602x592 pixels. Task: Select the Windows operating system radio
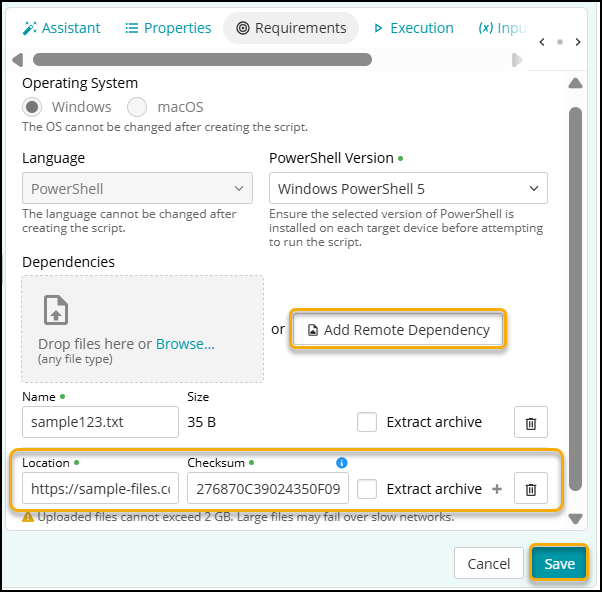point(34,107)
